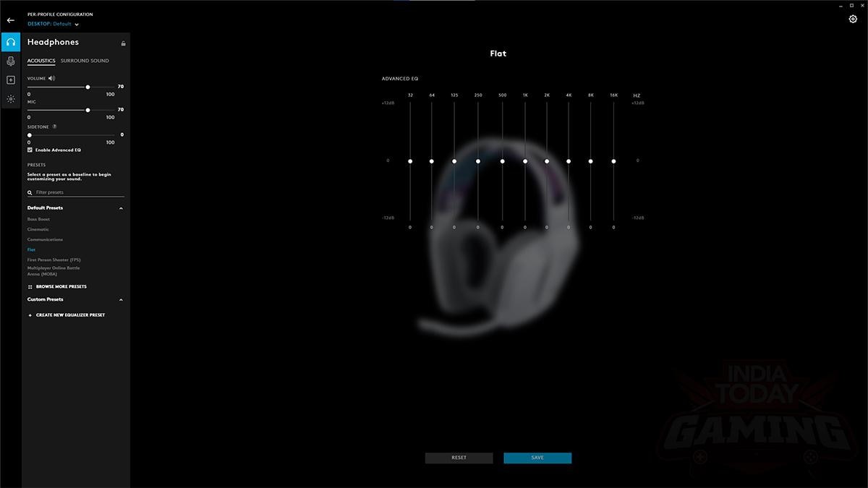Click the Sidetone value 0
868x488 pixels.
pos(122,135)
